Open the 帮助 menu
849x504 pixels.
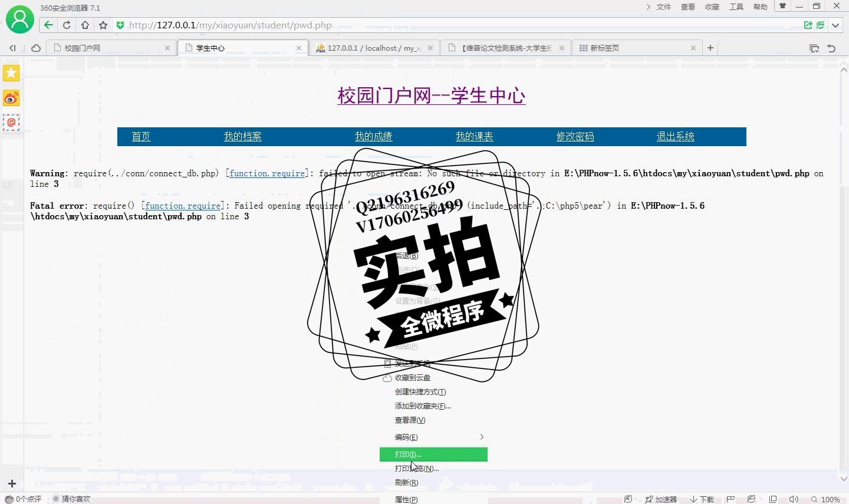point(761,7)
